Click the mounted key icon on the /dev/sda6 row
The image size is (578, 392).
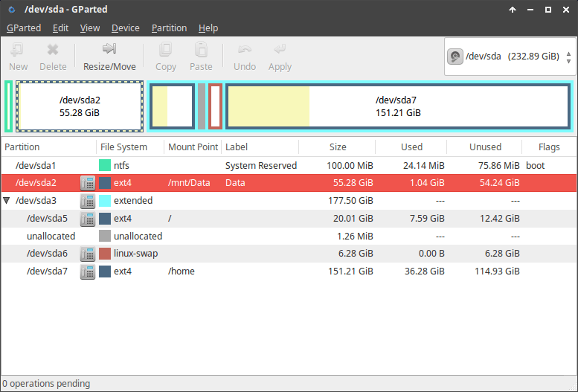tap(88, 254)
